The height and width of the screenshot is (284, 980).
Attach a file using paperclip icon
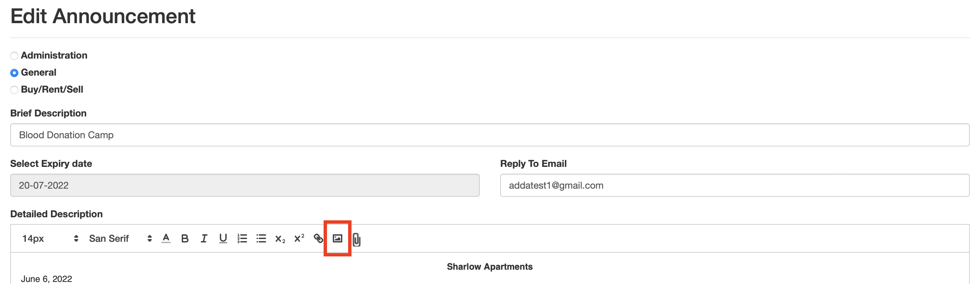(x=357, y=239)
